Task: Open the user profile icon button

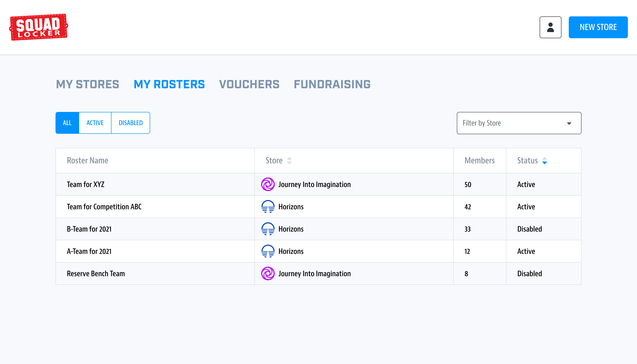Action: point(550,27)
